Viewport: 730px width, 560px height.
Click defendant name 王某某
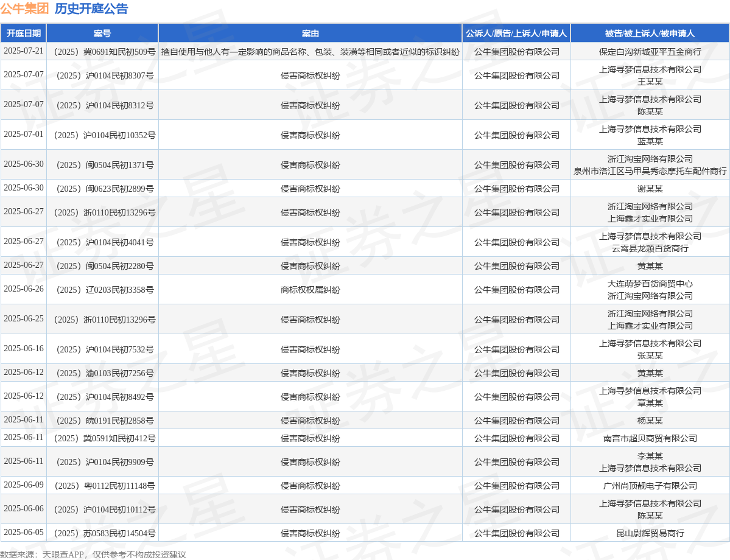click(x=650, y=82)
